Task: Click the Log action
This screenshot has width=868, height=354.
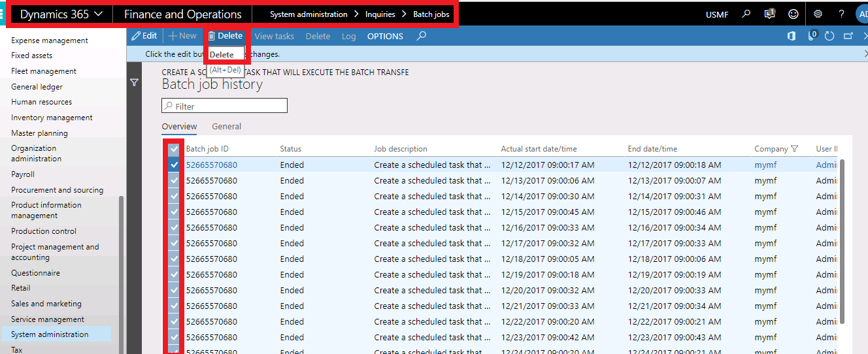Action: 349,37
